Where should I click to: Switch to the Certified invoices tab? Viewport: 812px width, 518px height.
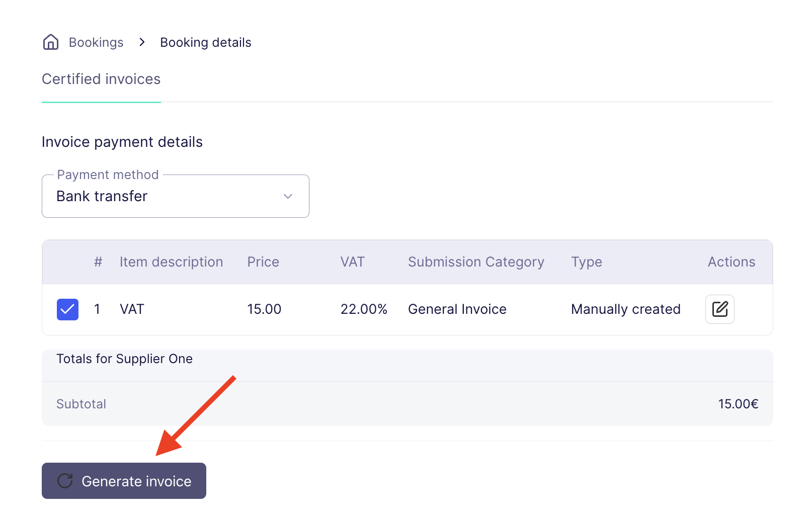pos(101,79)
